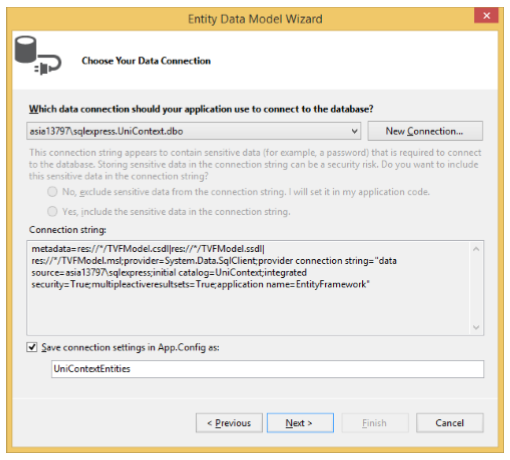
Task: Click the UniContextEntities name field
Action: coord(267,369)
